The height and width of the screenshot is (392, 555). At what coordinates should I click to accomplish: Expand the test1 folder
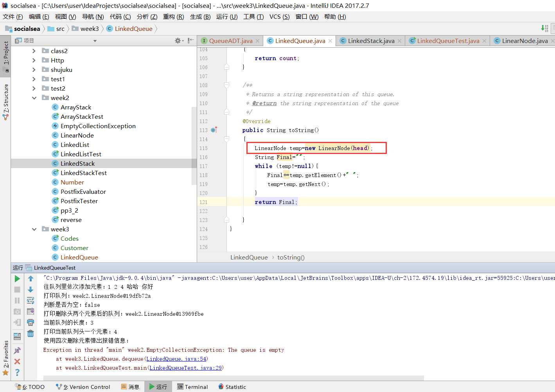pyautogui.click(x=34, y=79)
